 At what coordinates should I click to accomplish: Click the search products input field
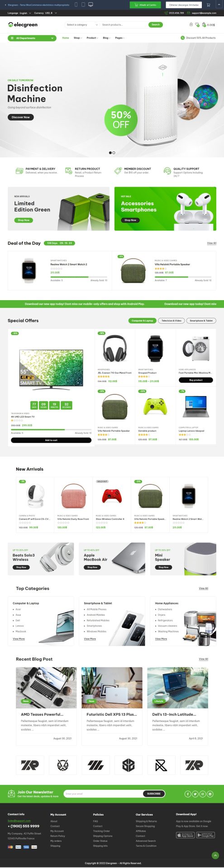[124, 25]
